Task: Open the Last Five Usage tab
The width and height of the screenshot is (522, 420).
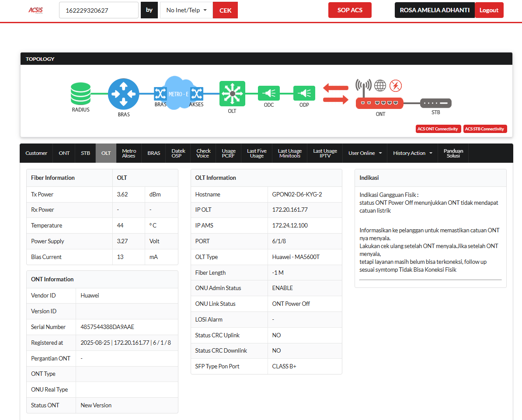Action: (x=257, y=153)
